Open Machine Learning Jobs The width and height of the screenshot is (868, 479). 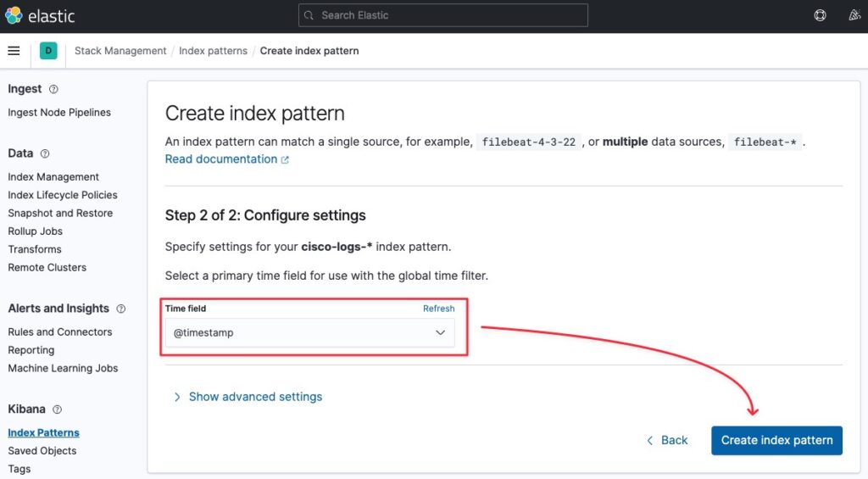pos(63,368)
